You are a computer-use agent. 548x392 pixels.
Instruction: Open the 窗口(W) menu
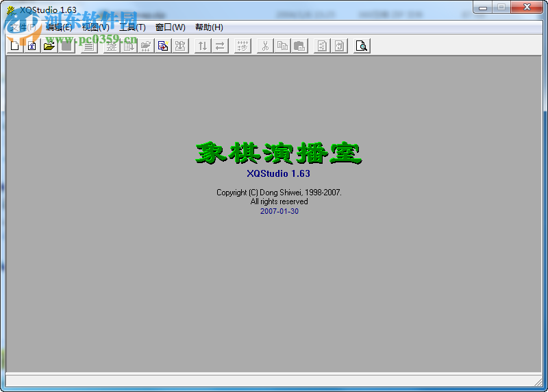[171, 27]
